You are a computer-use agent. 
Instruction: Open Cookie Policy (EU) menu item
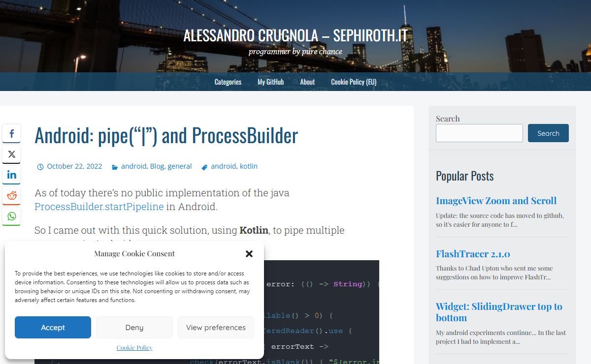354,82
